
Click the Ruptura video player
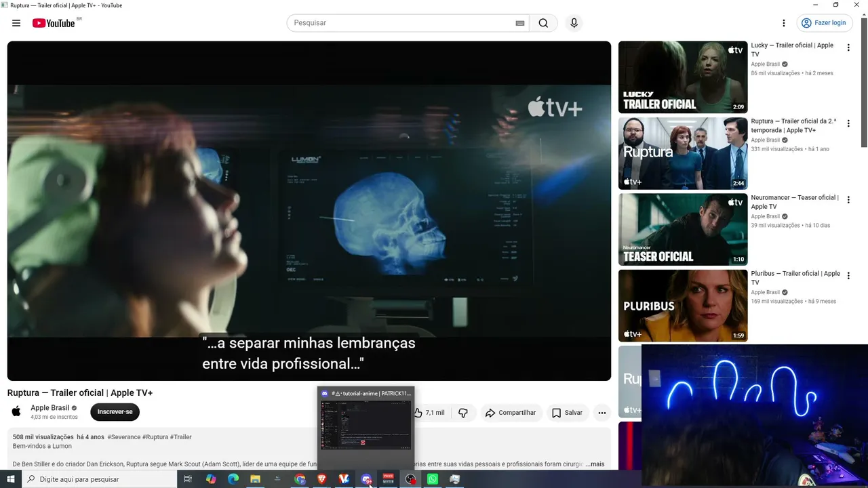click(309, 211)
